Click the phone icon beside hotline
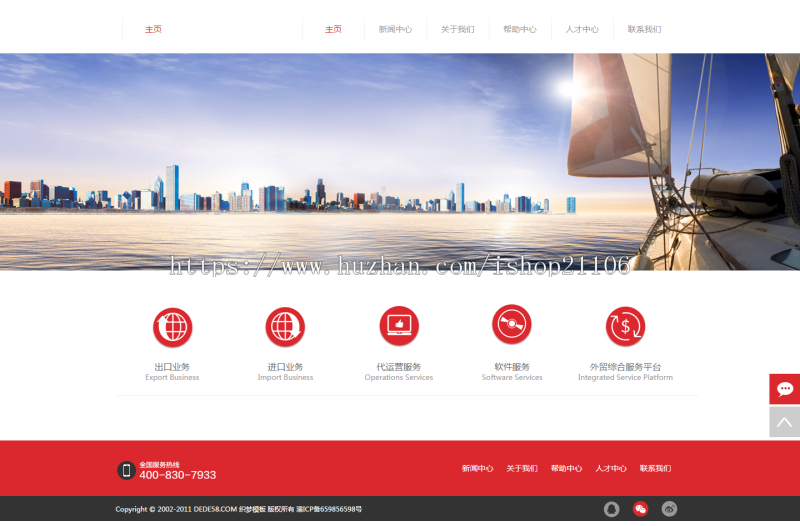 [x=126, y=470]
